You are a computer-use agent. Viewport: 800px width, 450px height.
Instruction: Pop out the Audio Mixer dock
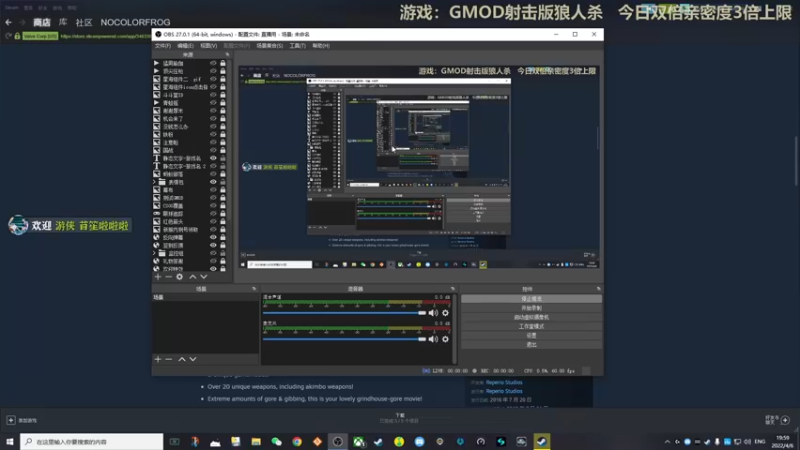pyautogui.click(x=453, y=289)
